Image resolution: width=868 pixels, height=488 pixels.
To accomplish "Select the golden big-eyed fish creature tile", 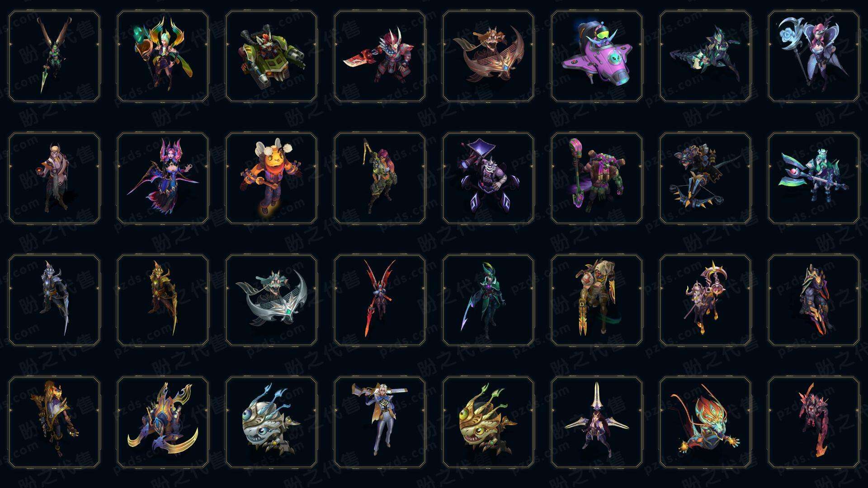I will coord(488,422).
